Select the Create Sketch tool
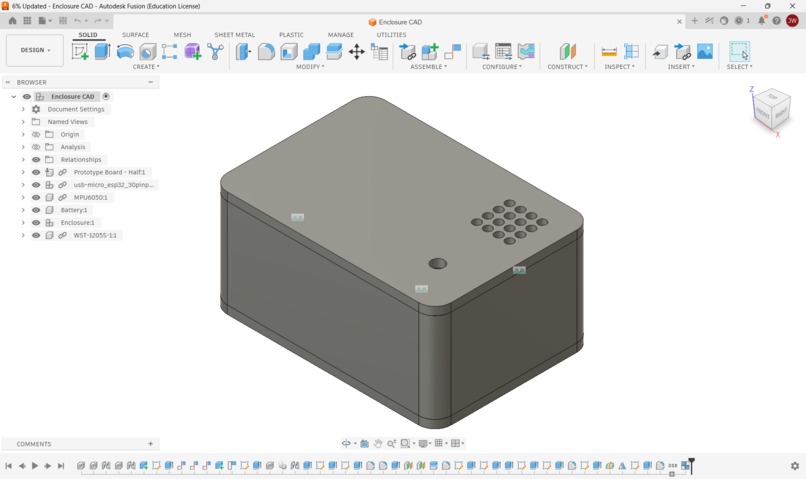Screen dimensions: 806x479 80,52
